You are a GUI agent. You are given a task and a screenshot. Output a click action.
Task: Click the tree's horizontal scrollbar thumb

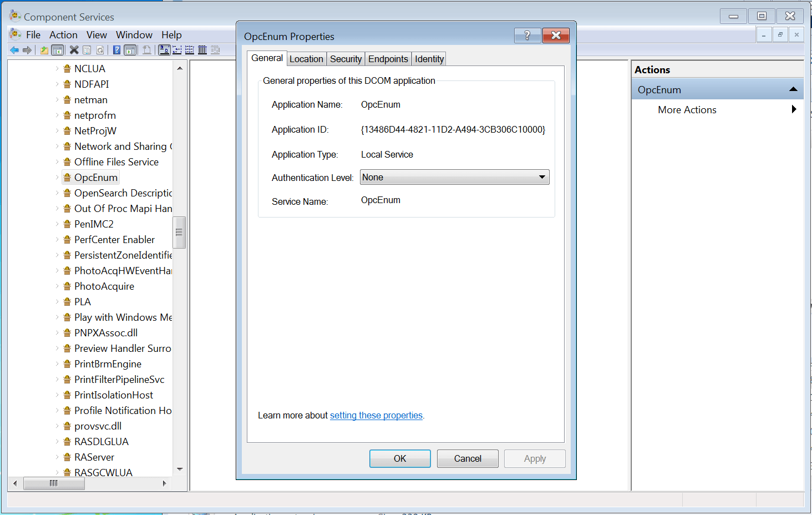point(54,483)
